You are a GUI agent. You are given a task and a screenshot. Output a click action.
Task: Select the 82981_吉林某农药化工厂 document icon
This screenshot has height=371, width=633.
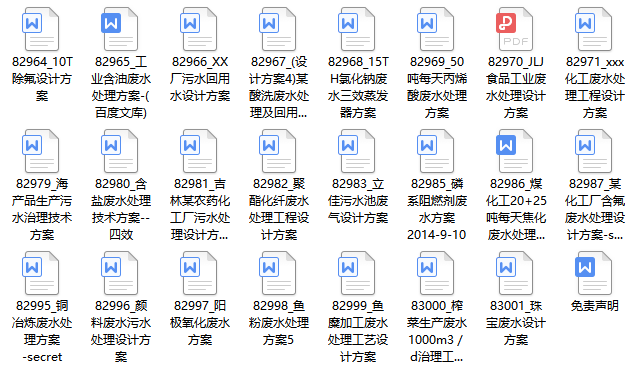[199, 151]
